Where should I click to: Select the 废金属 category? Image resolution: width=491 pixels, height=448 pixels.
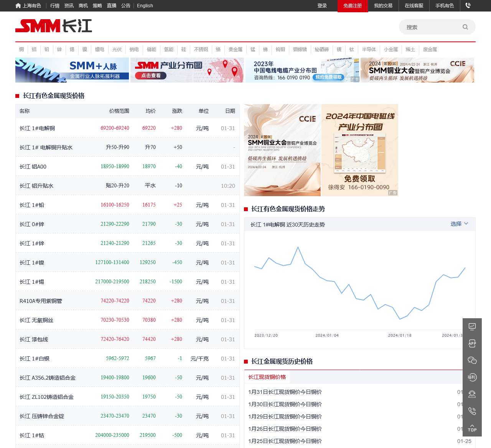pos(430,50)
